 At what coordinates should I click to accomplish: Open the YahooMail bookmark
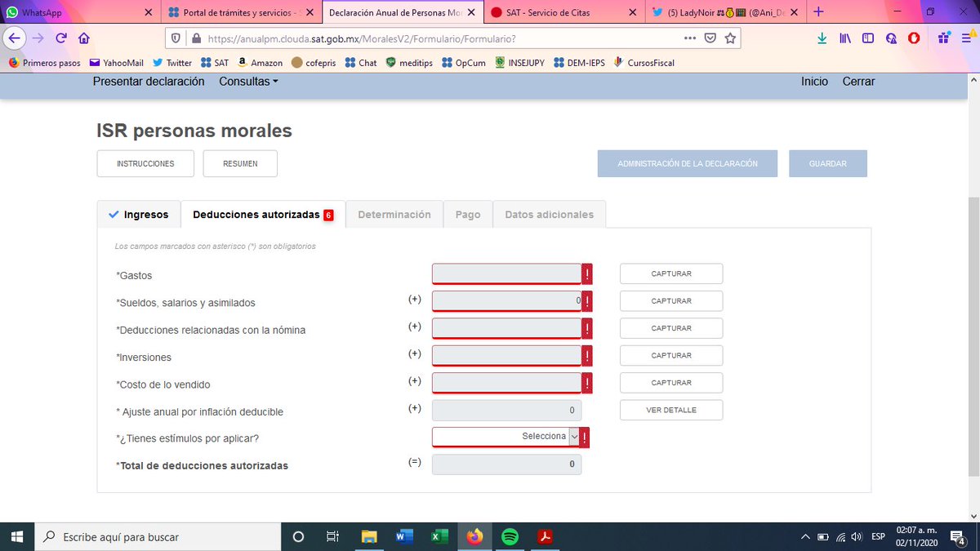(x=117, y=63)
